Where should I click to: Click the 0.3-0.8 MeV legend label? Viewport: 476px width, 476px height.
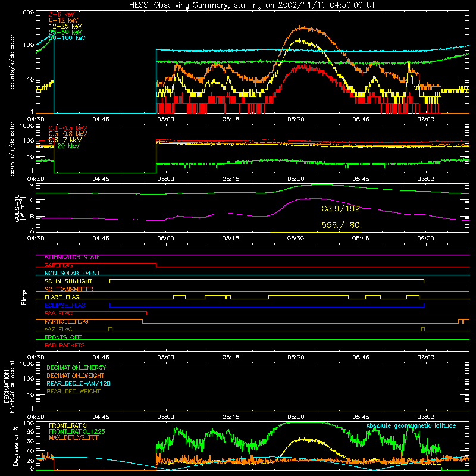click(68, 134)
